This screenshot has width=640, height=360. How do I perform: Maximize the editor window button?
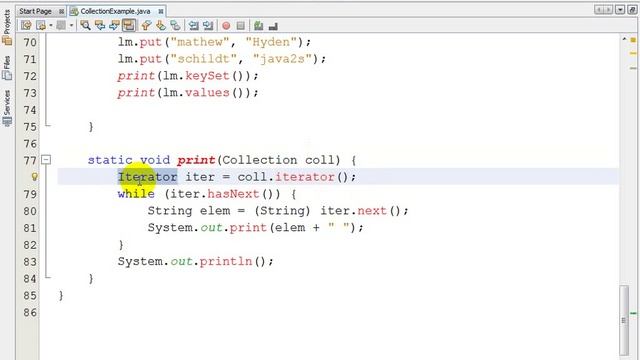coord(632,10)
